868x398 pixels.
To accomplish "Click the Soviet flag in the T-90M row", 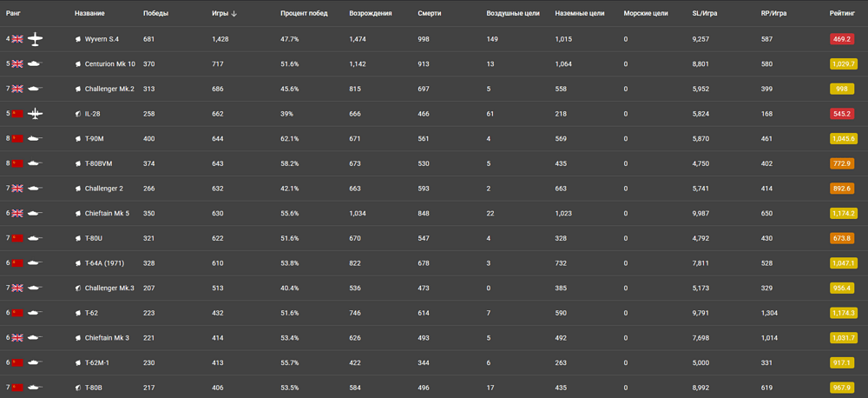I will tap(17, 139).
